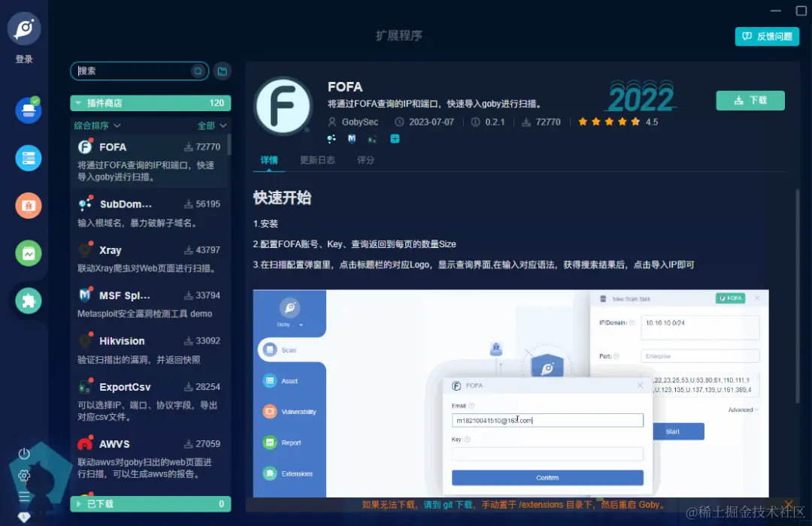Select the Xray plugin row
The width and height of the screenshot is (812, 526).
click(149, 258)
